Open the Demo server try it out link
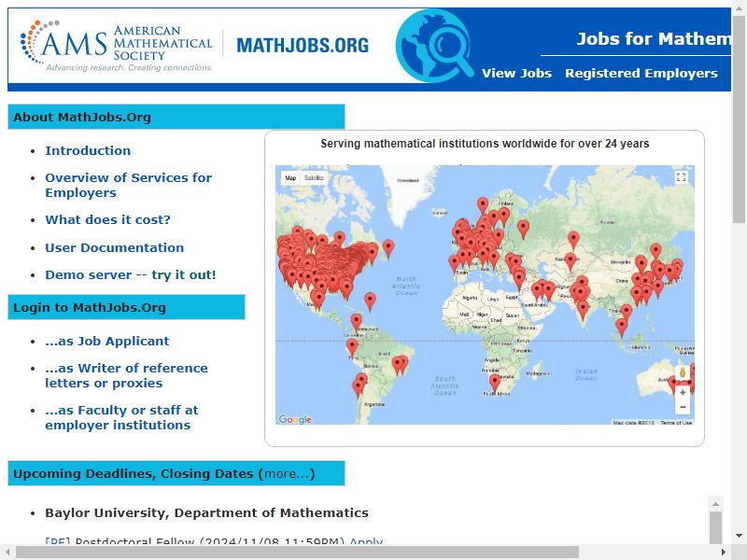Image resolution: width=747 pixels, height=560 pixels. (x=131, y=274)
